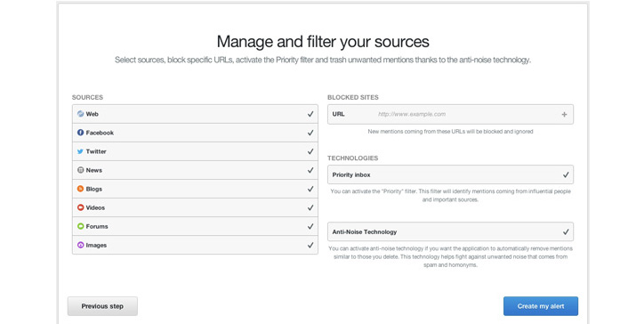
Task: Click the "Twitter" source label
Action: coord(96,151)
